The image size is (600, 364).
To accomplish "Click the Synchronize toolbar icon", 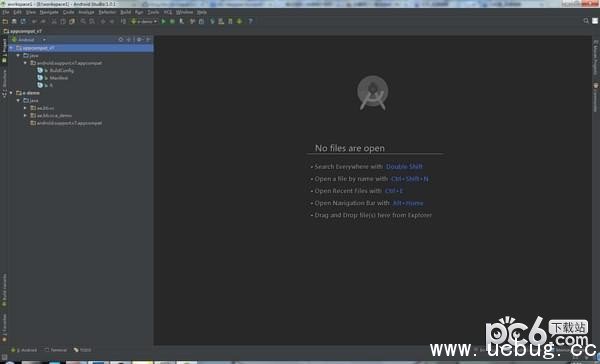I will click(x=23, y=21).
